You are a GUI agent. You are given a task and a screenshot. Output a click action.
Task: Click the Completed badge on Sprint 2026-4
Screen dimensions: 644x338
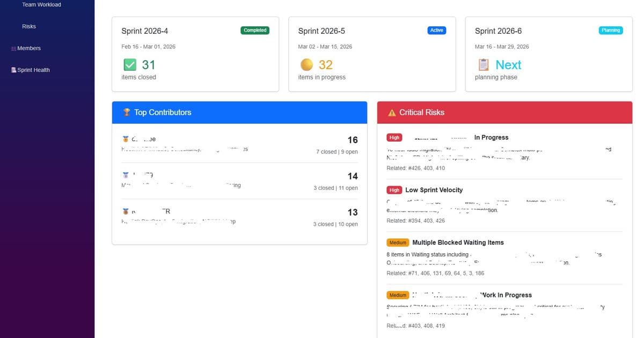[x=255, y=31]
